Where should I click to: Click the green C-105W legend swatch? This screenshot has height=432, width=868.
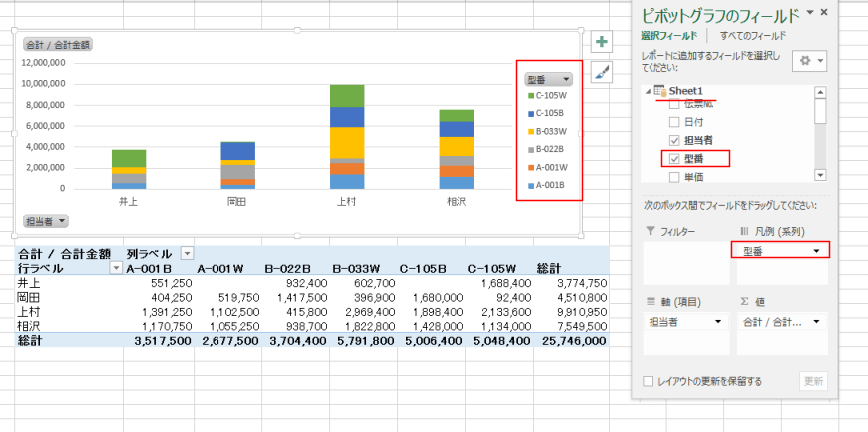(530, 96)
